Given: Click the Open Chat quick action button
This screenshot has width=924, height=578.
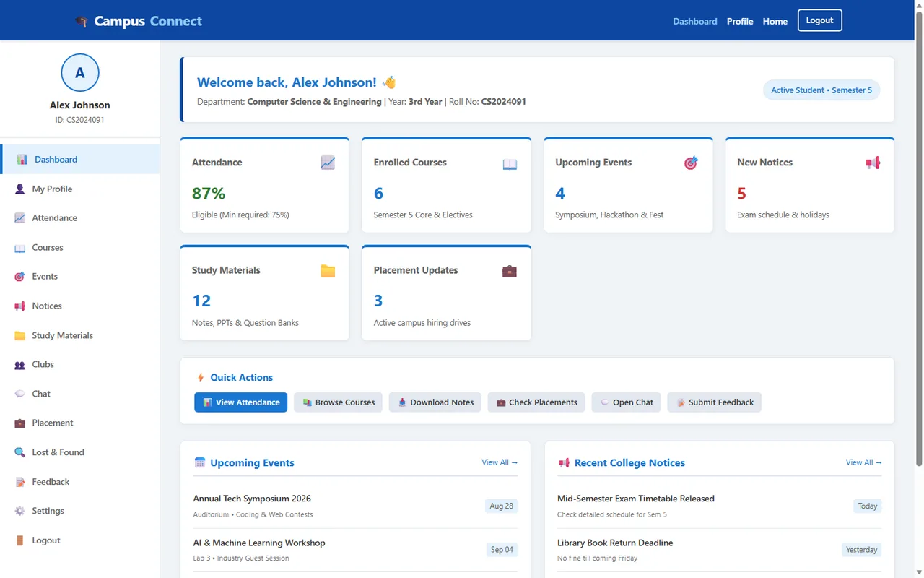Looking at the screenshot, I should click(626, 402).
